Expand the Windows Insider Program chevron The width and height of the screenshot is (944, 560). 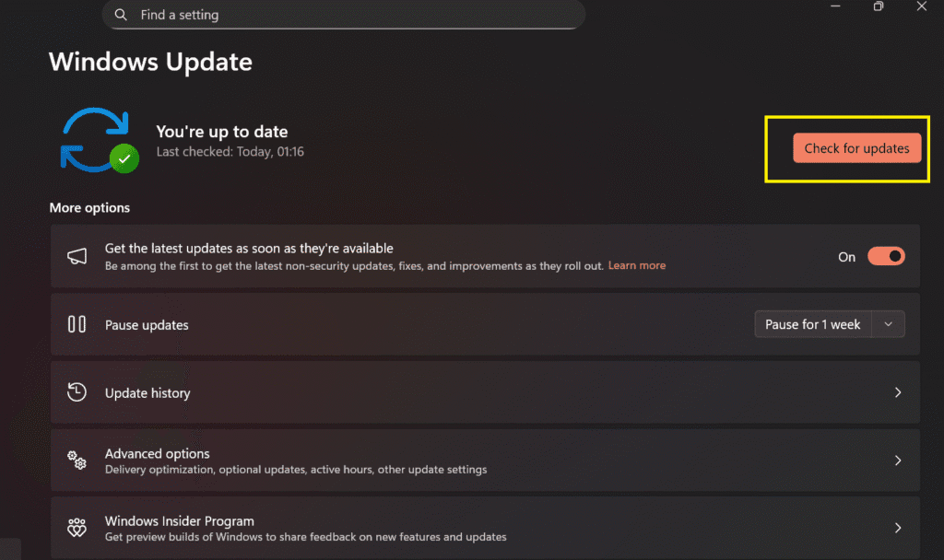897,528
